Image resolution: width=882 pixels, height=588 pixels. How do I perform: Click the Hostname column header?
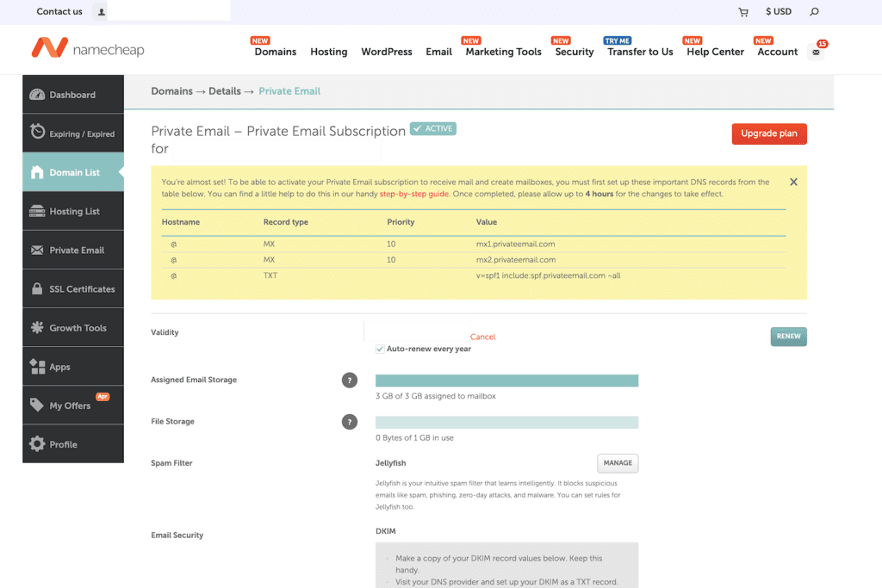[x=181, y=222]
